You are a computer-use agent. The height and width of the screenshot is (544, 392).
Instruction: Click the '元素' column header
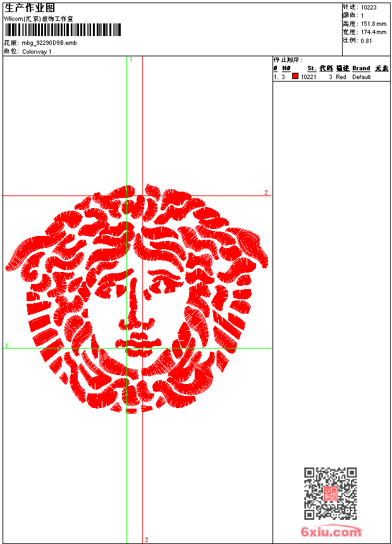(382, 68)
